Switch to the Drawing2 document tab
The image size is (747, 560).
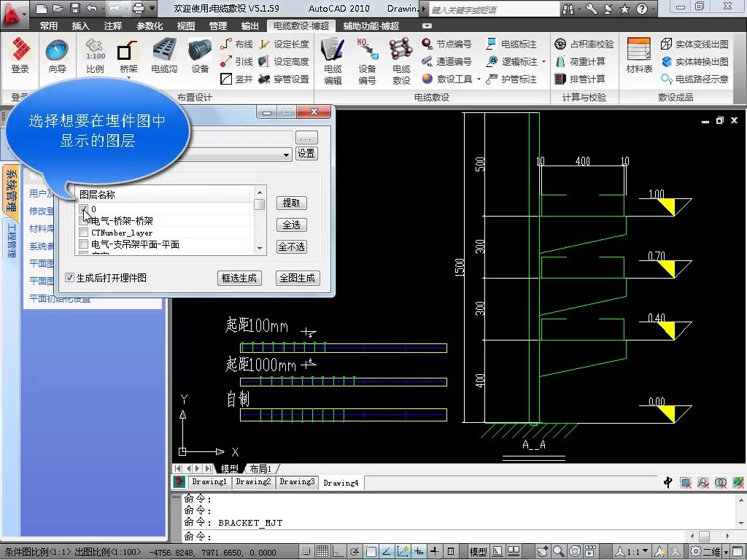(x=253, y=482)
